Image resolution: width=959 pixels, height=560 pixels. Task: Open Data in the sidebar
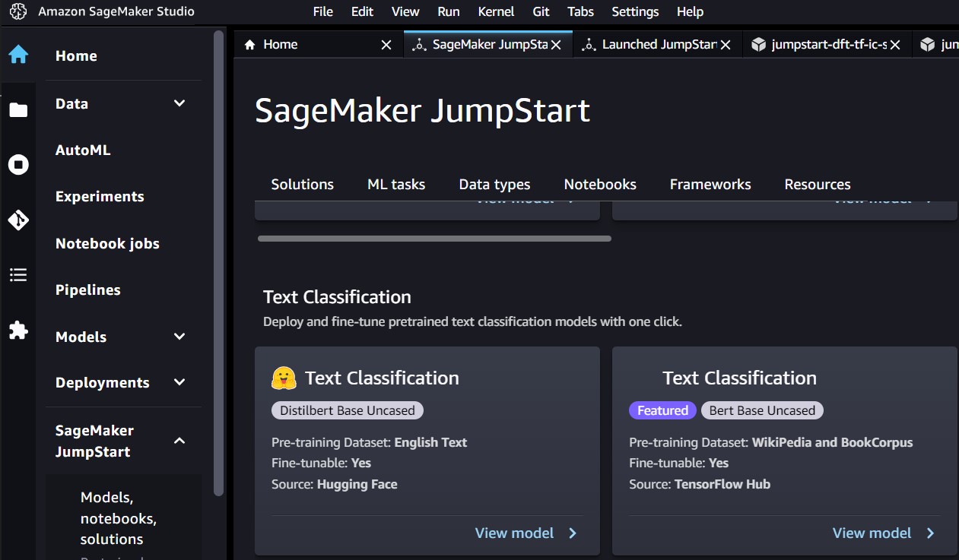click(x=71, y=104)
